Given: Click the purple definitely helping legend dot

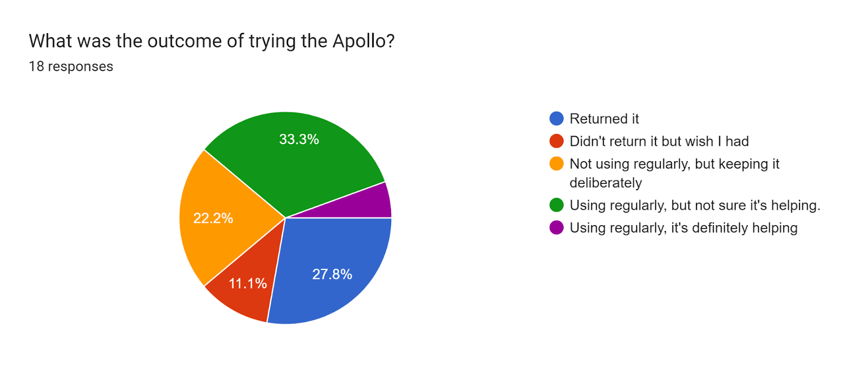Looking at the screenshot, I should coord(557,227).
